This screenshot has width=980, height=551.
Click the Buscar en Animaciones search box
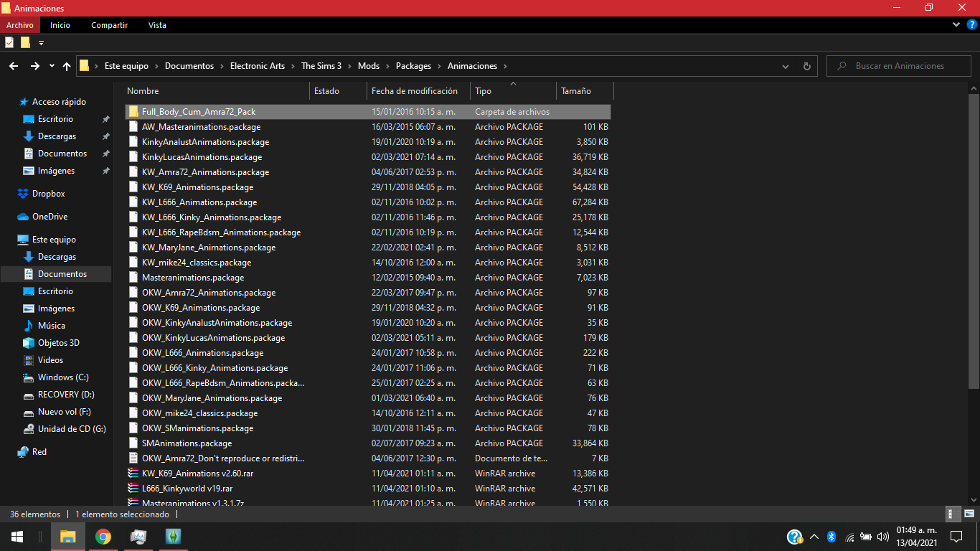900,66
